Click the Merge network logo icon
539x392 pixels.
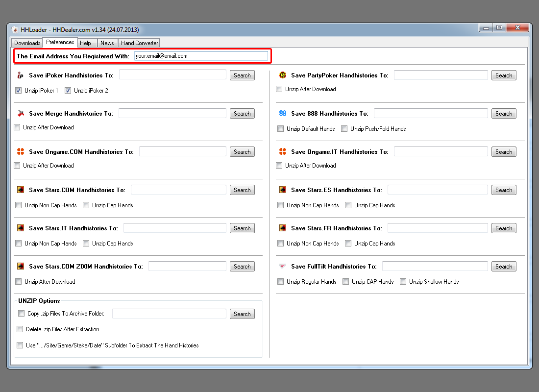click(x=20, y=114)
